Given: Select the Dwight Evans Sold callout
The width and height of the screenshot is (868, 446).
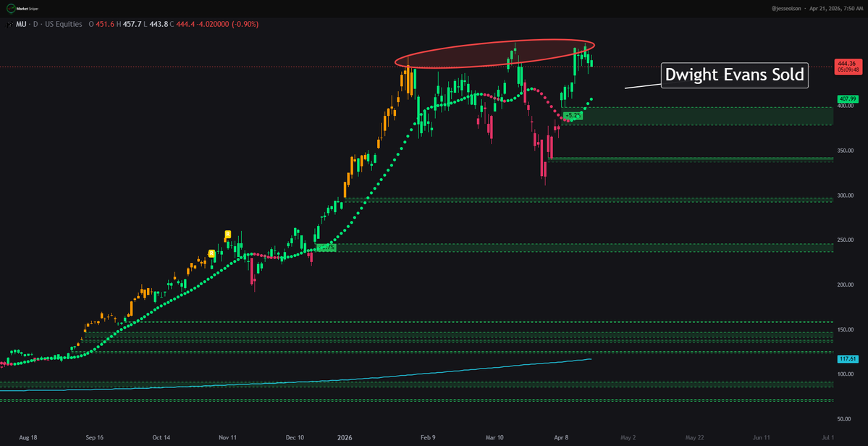Looking at the screenshot, I should pyautogui.click(x=735, y=75).
